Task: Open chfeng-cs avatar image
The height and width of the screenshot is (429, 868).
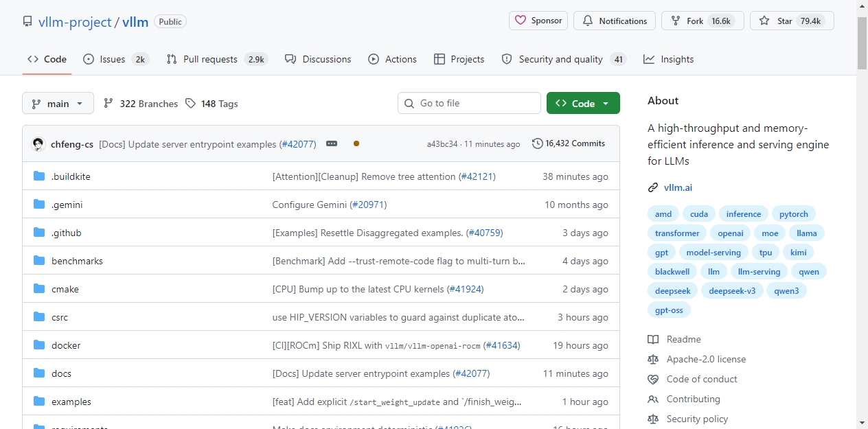Action: 38,144
